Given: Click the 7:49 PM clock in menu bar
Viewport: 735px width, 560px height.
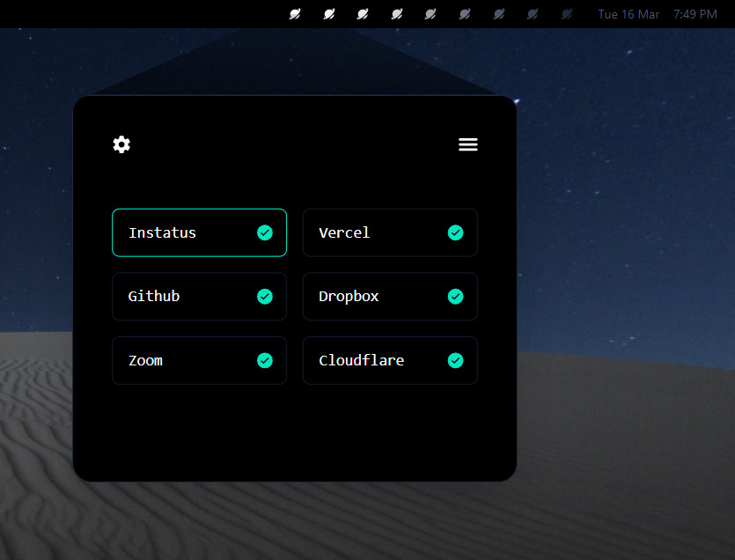Looking at the screenshot, I should (695, 15).
